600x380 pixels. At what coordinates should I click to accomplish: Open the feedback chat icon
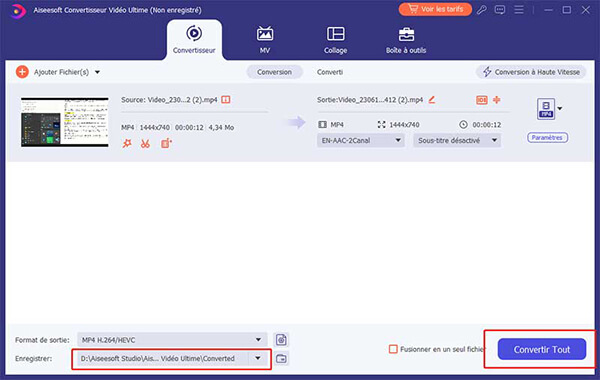(500, 10)
